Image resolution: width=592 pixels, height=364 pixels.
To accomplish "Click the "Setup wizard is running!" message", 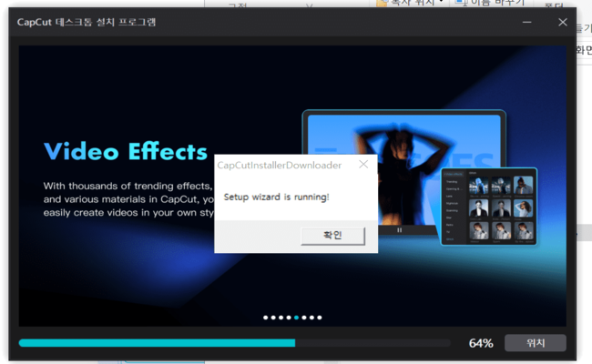I will [276, 197].
